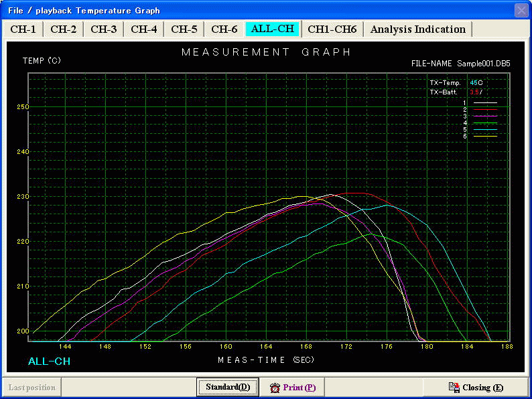
Task: Click the green channel 4 legend line
Action: [485, 123]
